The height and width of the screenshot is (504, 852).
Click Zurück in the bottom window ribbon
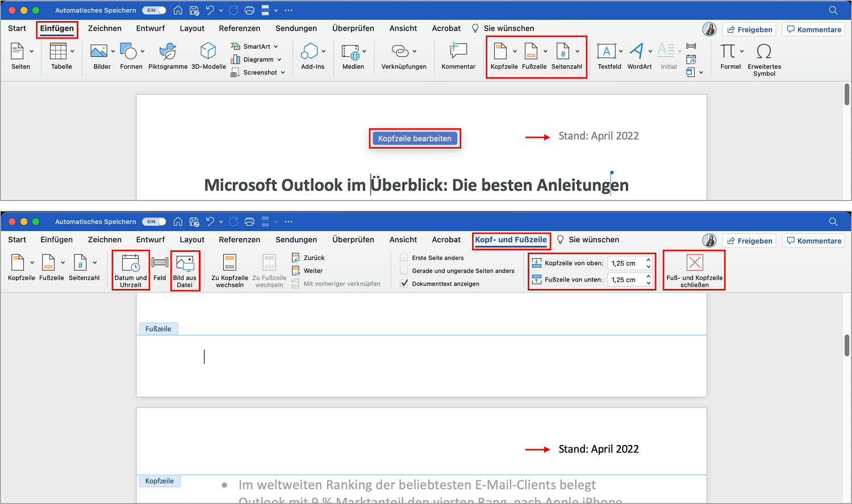pos(308,258)
